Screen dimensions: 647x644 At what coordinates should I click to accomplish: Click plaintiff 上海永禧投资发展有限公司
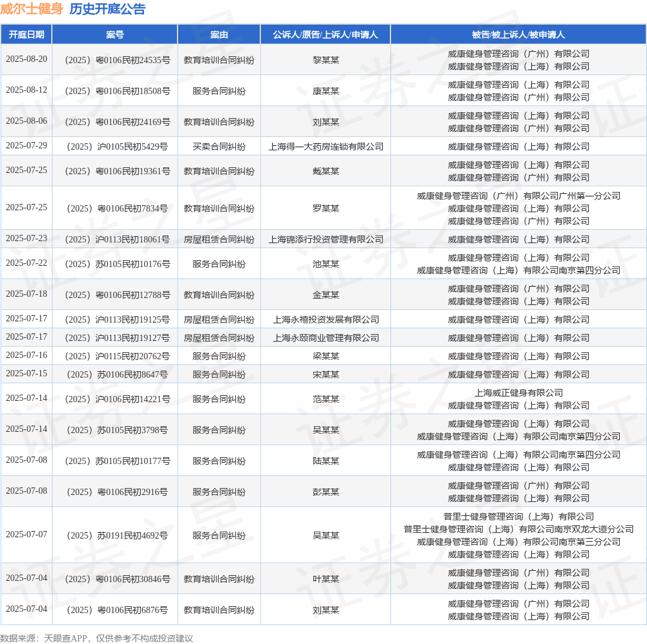(x=326, y=320)
